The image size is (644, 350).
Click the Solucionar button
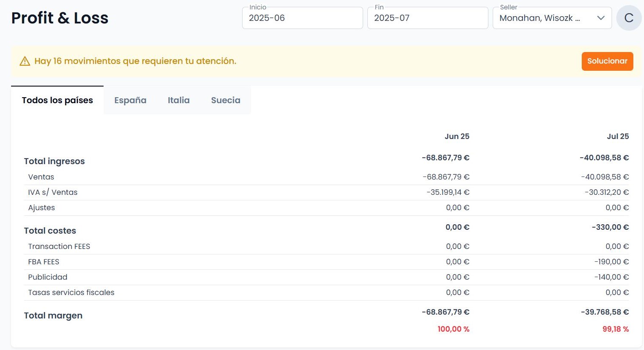pyautogui.click(x=607, y=61)
